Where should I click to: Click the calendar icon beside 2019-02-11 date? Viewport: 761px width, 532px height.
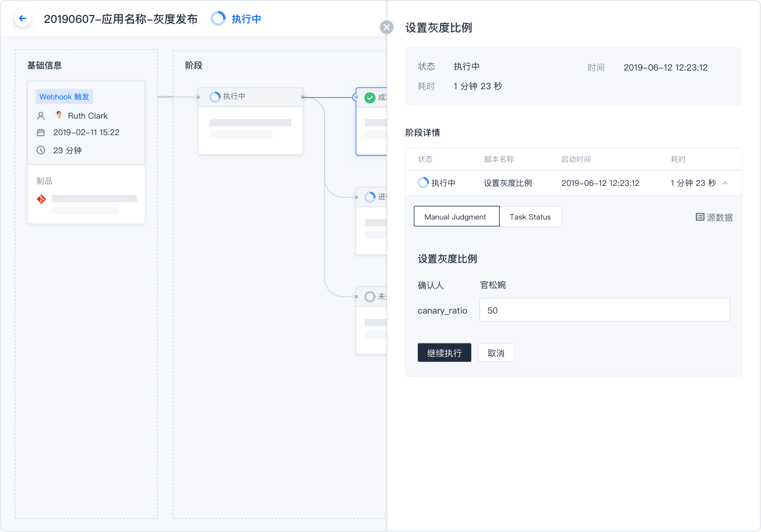click(x=41, y=132)
